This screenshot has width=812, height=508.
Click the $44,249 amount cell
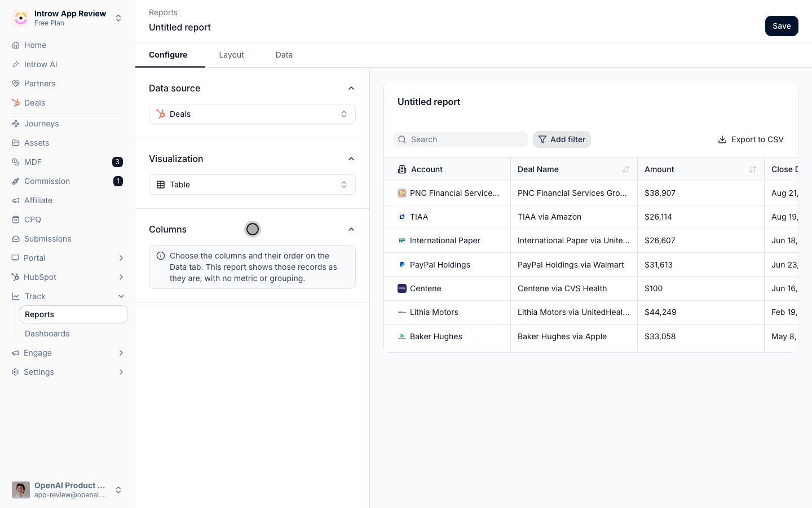click(x=701, y=312)
